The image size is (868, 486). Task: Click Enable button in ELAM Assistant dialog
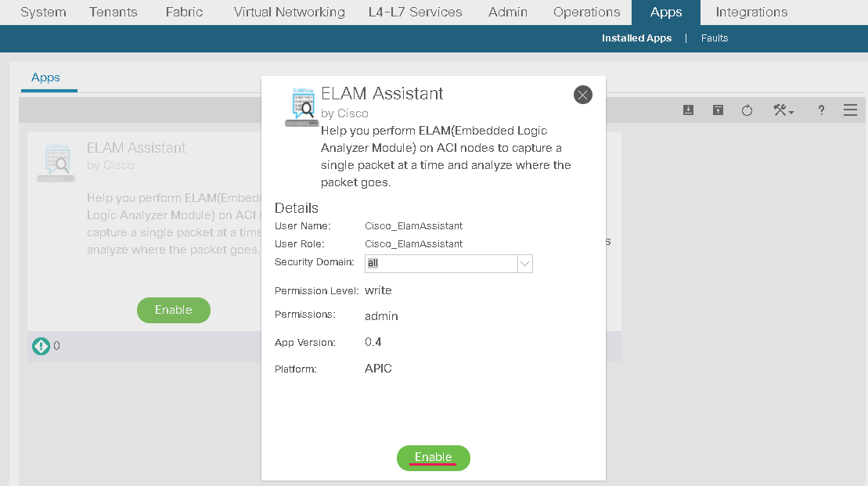click(434, 458)
